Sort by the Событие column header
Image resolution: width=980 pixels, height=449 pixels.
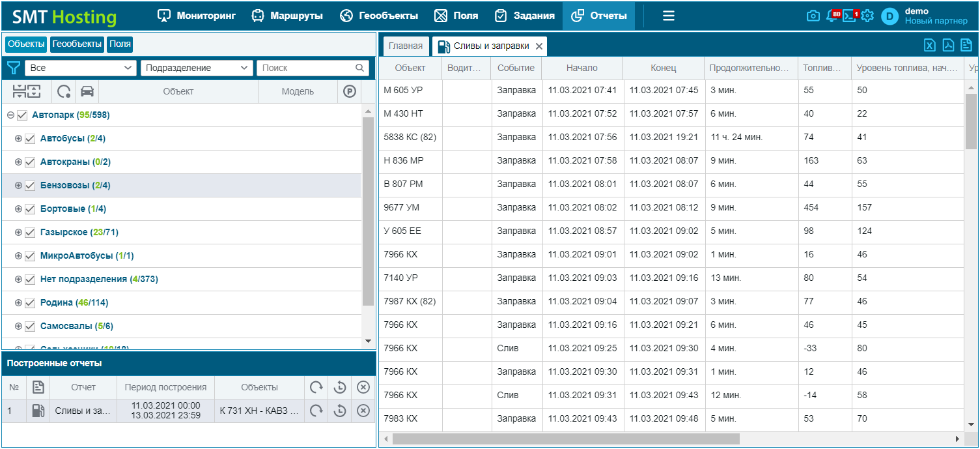tap(516, 68)
